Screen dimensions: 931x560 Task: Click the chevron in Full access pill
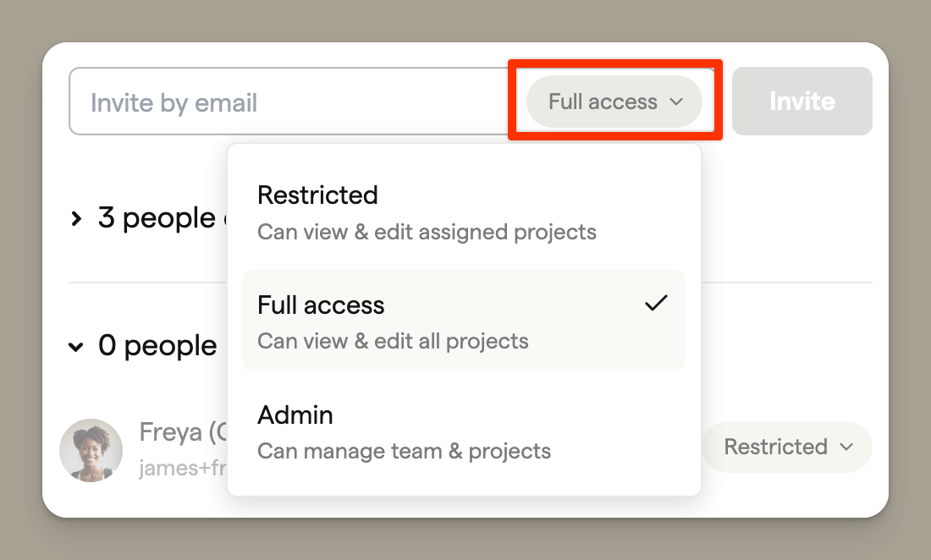point(676,102)
